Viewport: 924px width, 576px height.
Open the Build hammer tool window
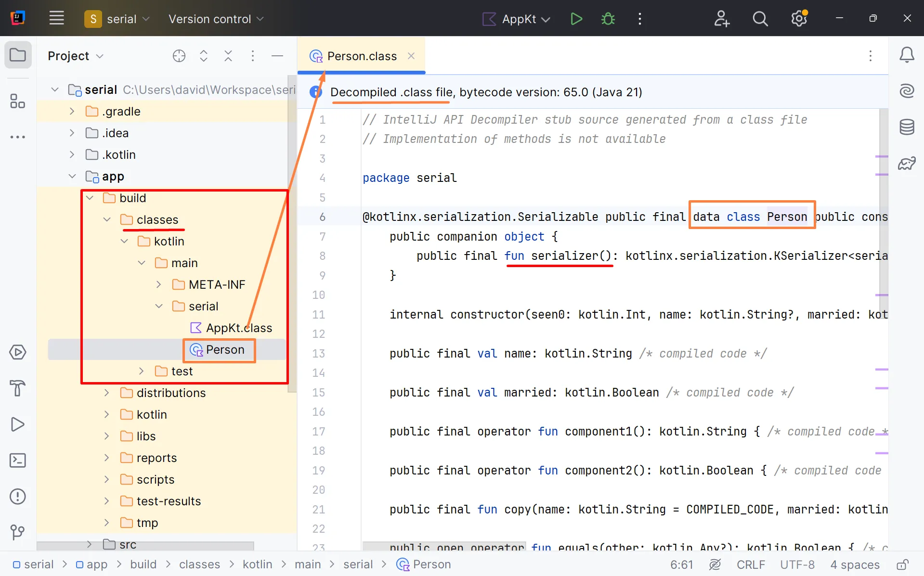[18, 388]
